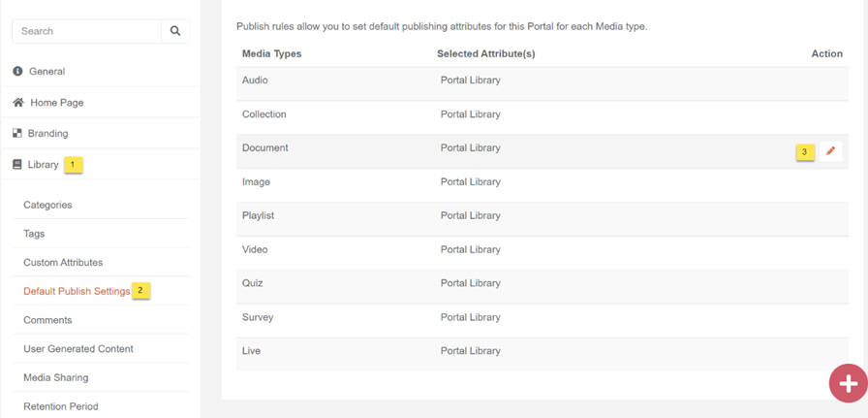Open User Generated Content settings

[x=78, y=348]
